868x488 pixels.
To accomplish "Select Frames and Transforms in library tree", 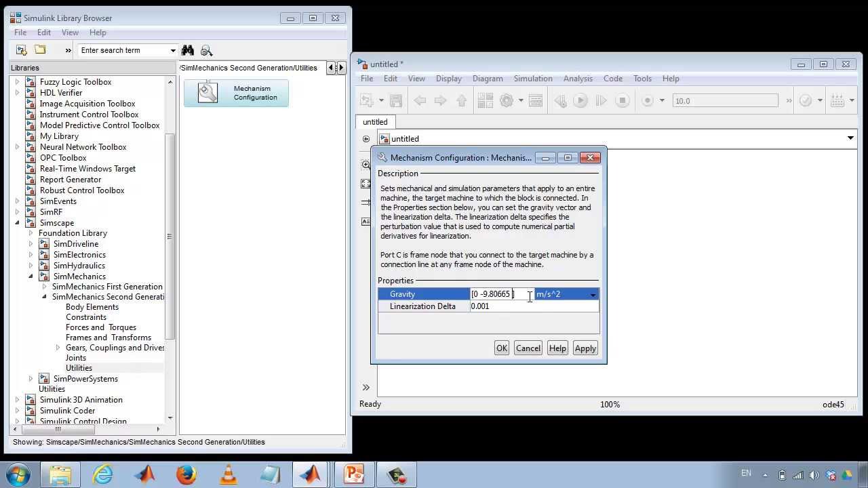I will tap(108, 338).
